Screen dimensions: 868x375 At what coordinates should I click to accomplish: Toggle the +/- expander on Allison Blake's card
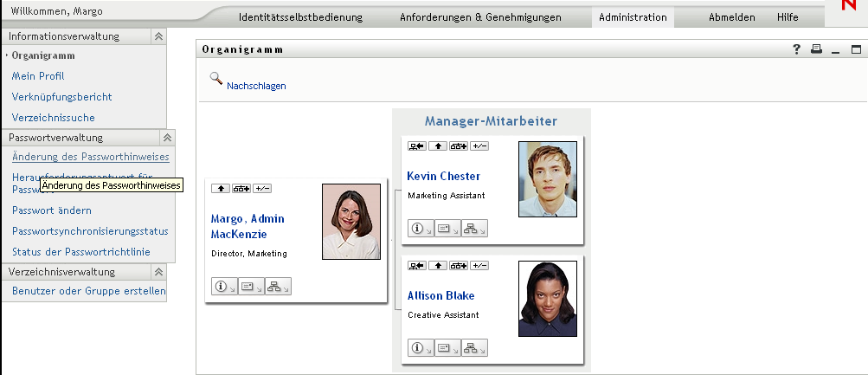479,266
